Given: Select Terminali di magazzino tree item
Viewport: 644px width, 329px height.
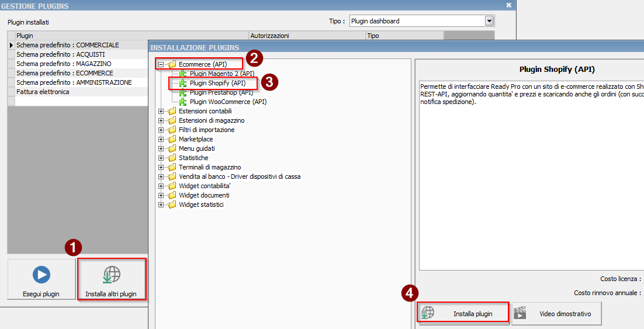Looking at the screenshot, I should coord(209,167).
